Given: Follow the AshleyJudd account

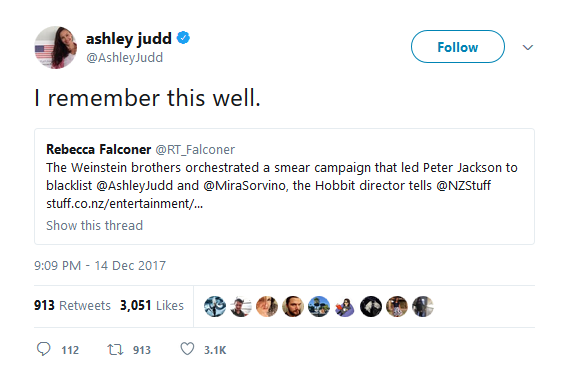Looking at the screenshot, I should click(x=458, y=47).
